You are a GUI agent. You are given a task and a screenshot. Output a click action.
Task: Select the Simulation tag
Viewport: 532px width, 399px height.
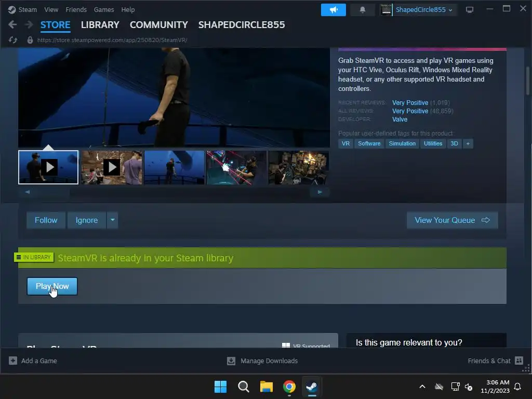point(402,143)
